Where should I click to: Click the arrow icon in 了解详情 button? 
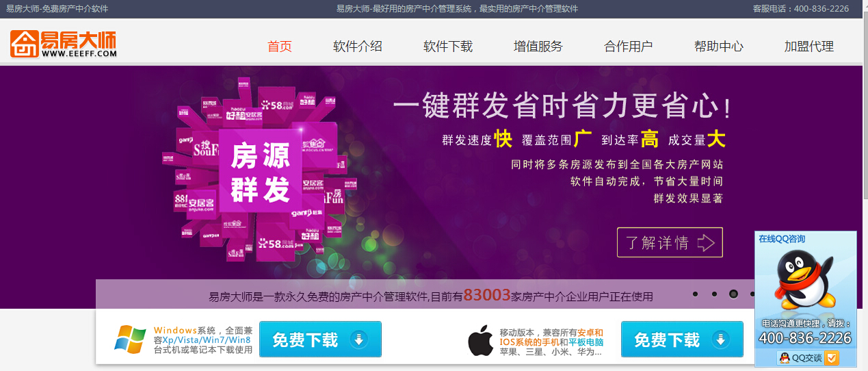pos(705,242)
